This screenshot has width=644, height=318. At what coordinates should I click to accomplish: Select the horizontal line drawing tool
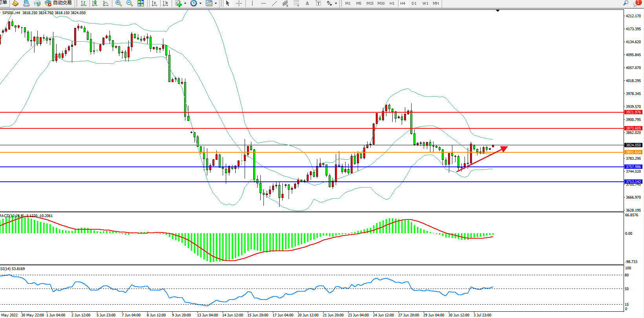pyautogui.click(x=263, y=4)
